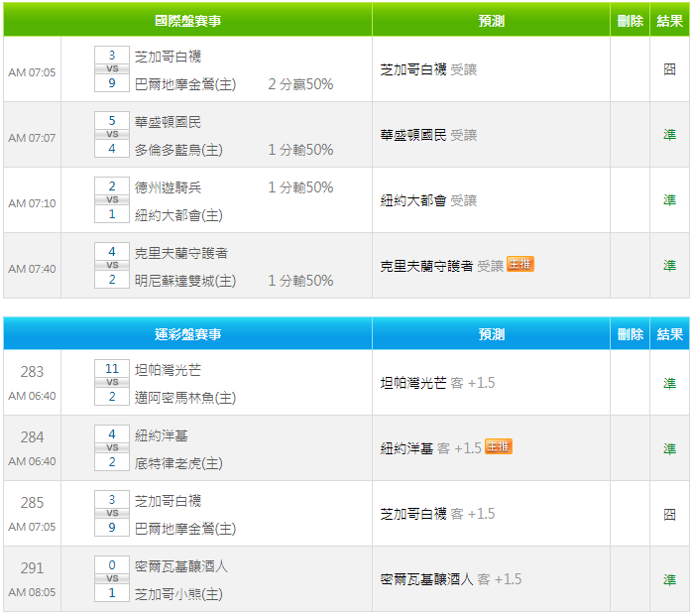Click the VS badge in the 德州遊騎兵 match

(x=112, y=199)
